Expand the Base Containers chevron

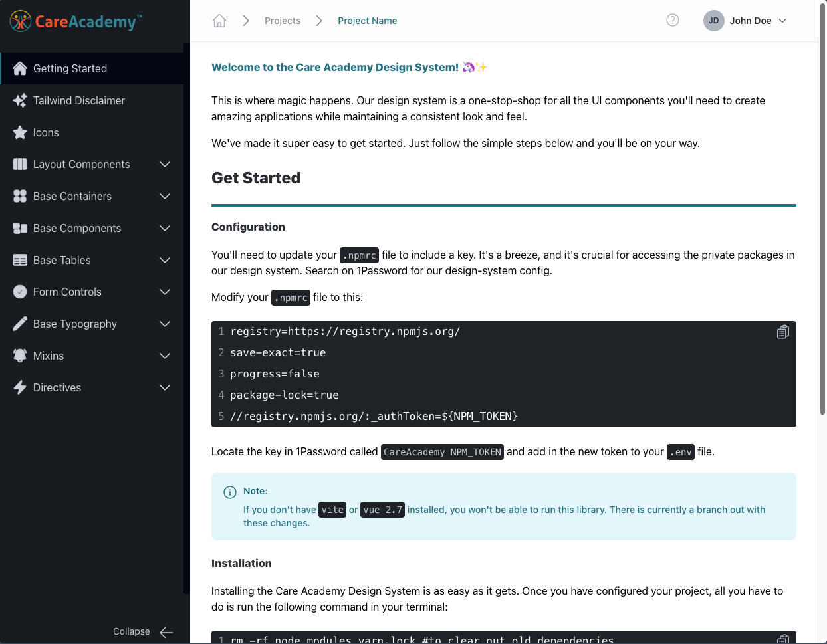(165, 196)
